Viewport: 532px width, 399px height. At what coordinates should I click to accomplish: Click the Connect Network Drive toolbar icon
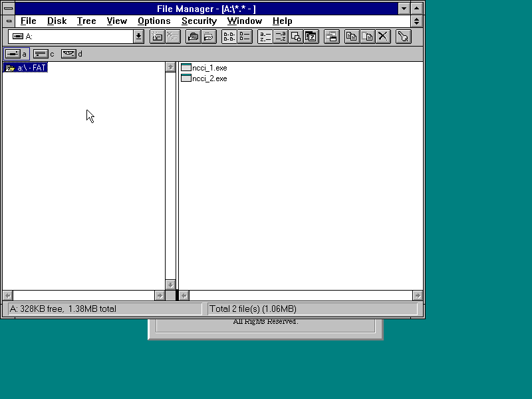pos(157,37)
